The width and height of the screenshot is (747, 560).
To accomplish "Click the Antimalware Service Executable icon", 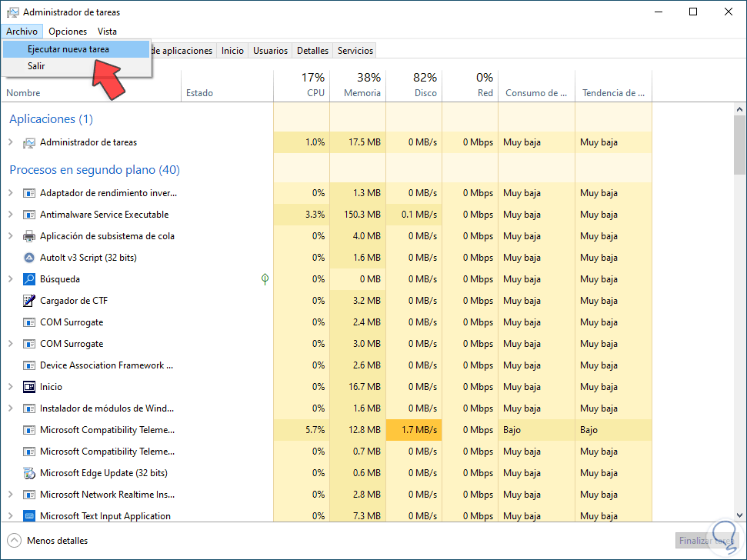I will [x=29, y=215].
